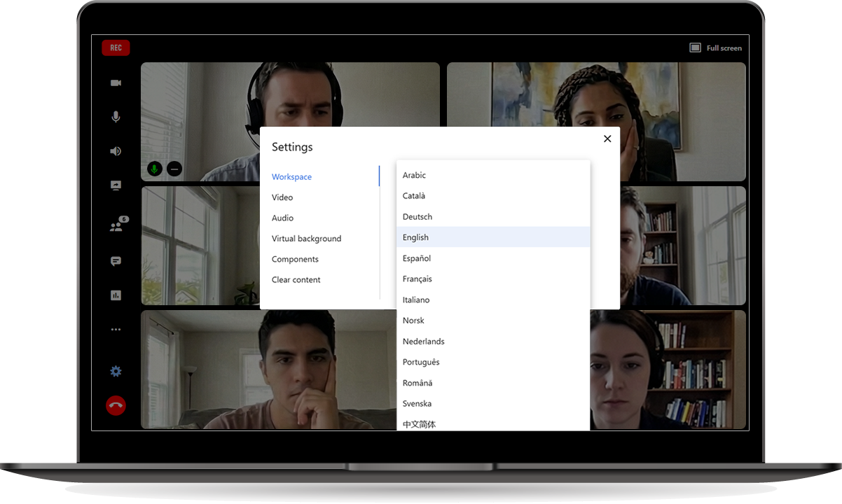This screenshot has height=504, width=842.
Task: Toggle the speaker volume icon
Action: [x=116, y=151]
